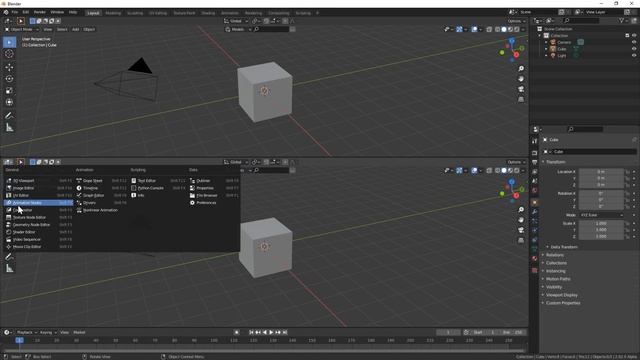The width and height of the screenshot is (640, 360).
Task: Click the Blender logo menu icon
Action: point(6,13)
